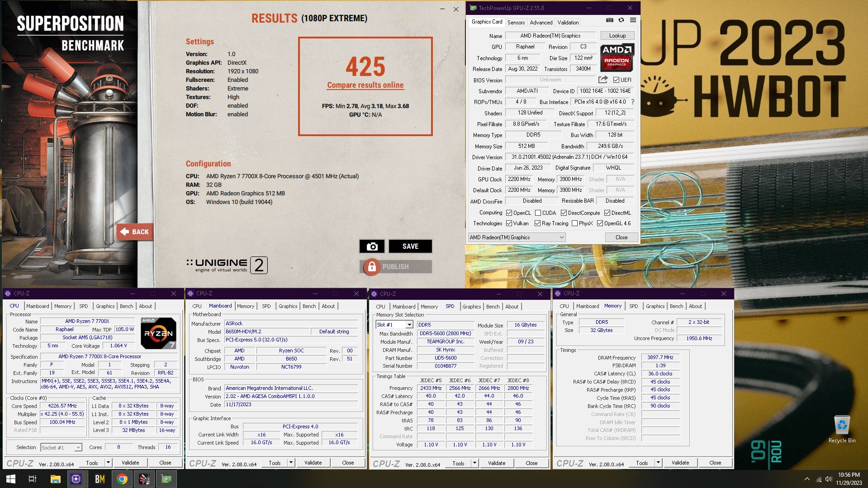Toggle the Ray Tracing checkbox in GPU-Z
The height and width of the screenshot is (488, 868).
pyautogui.click(x=537, y=223)
